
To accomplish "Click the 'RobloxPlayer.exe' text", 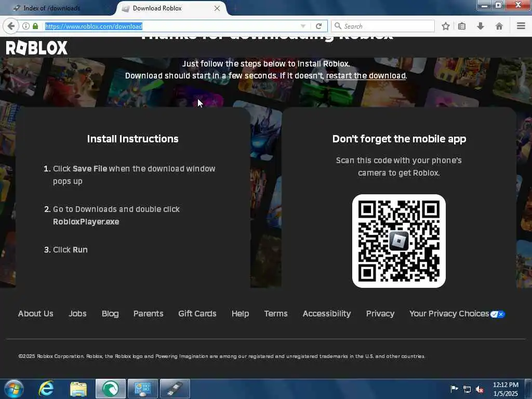I will [86, 221].
